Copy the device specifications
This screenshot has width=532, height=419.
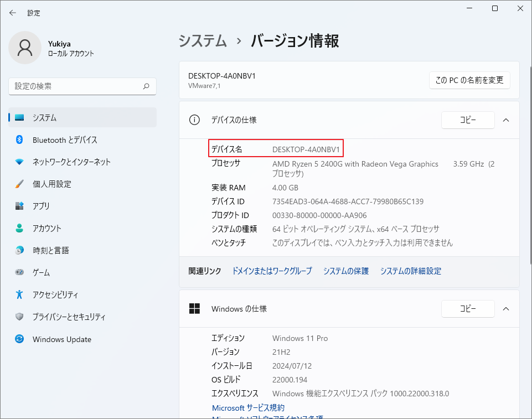point(468,120)
